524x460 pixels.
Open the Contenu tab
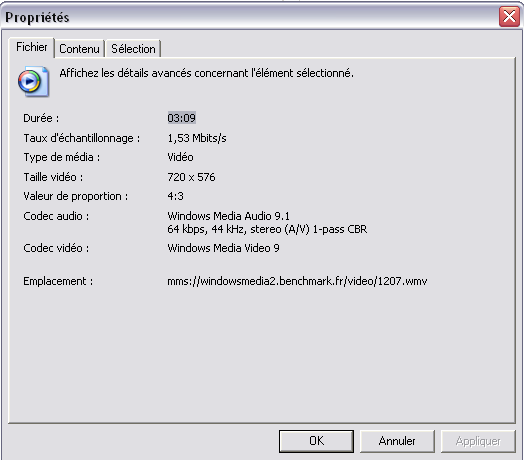pos(80,49)
